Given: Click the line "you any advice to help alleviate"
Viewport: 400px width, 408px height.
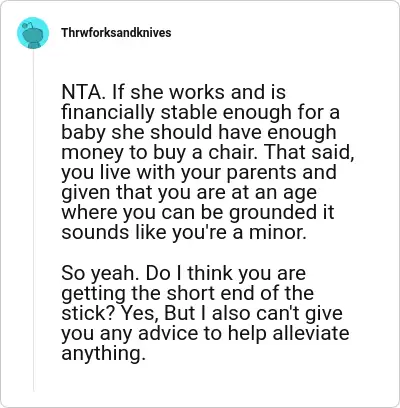Looking at the screenshot, I should pyautogui.click(x=205, y=333).
